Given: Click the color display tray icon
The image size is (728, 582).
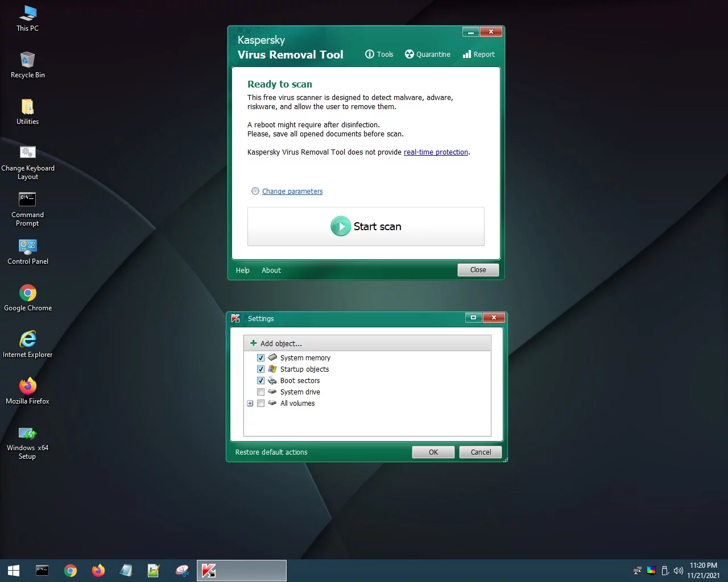Looking at the screenshot, I should 651,571.
